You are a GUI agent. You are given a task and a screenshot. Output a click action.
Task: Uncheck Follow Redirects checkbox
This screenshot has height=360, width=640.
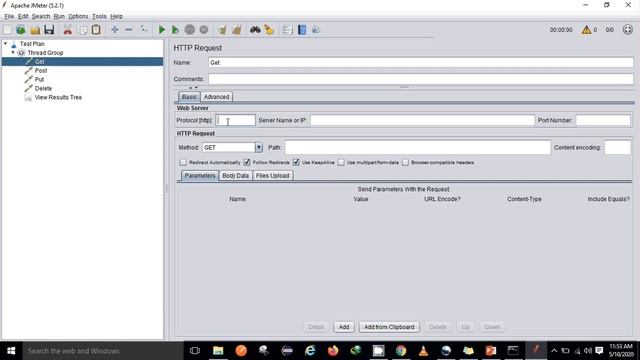pos(247,162)
